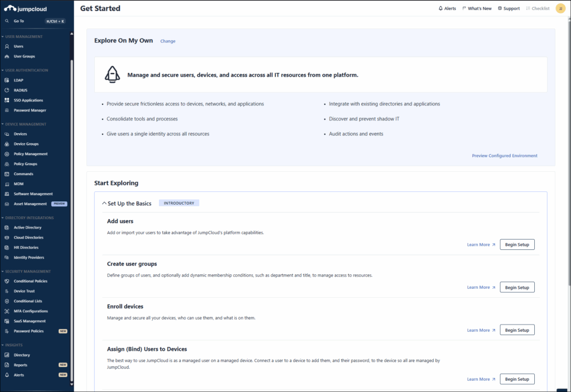Click the What's New flag icon
This screenshot has width=571, height=392.
coord(464,8)
